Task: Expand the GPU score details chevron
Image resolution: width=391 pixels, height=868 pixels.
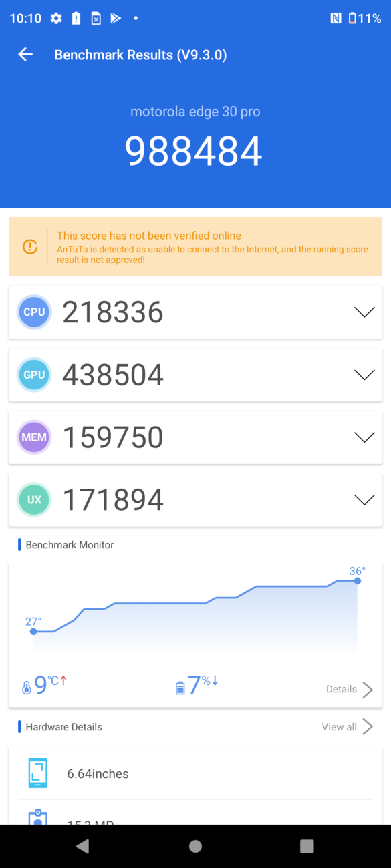Action: [x=364, y=375]
